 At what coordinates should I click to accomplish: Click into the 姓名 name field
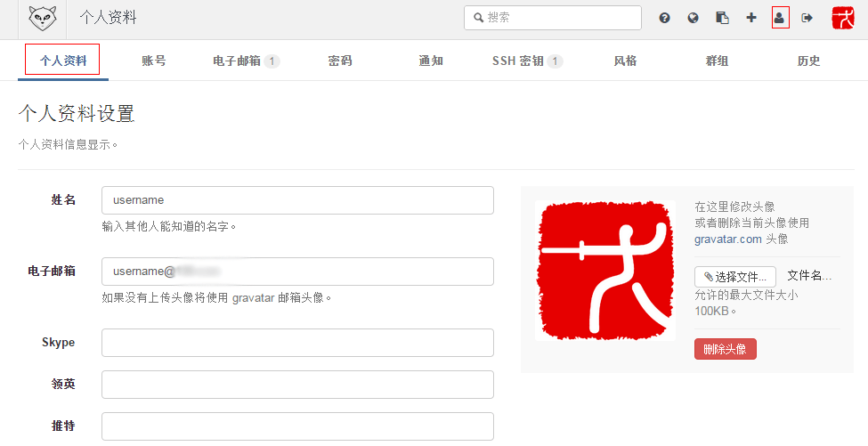[x=297, y=200]
